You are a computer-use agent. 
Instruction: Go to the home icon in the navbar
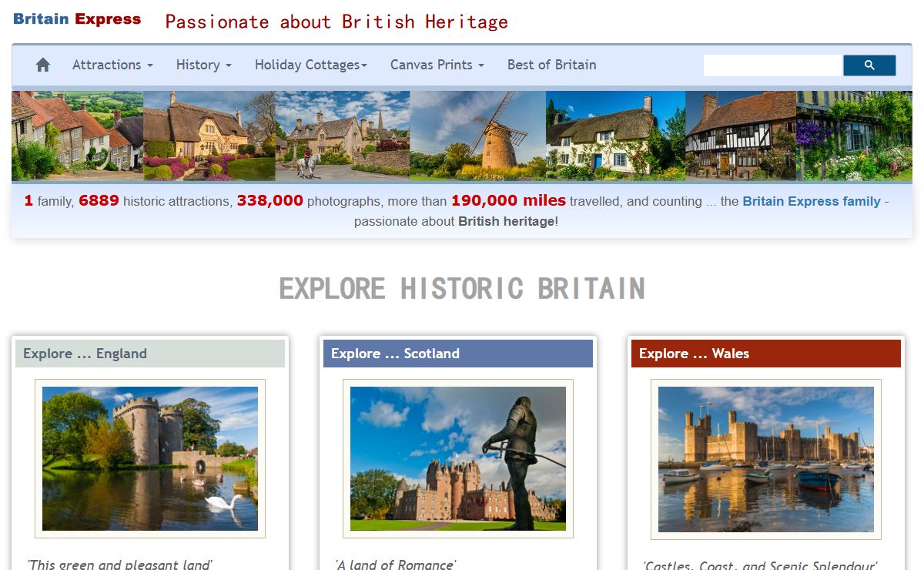point(43,65)
